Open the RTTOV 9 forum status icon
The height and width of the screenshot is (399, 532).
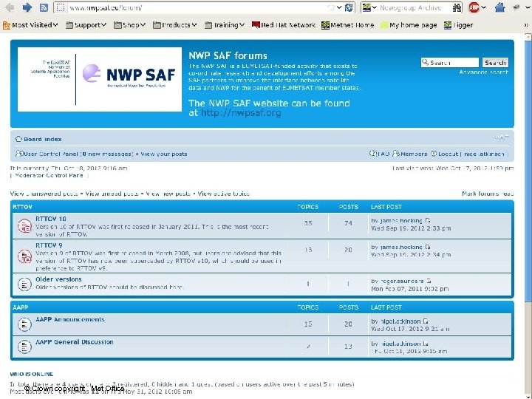(24, 256)
